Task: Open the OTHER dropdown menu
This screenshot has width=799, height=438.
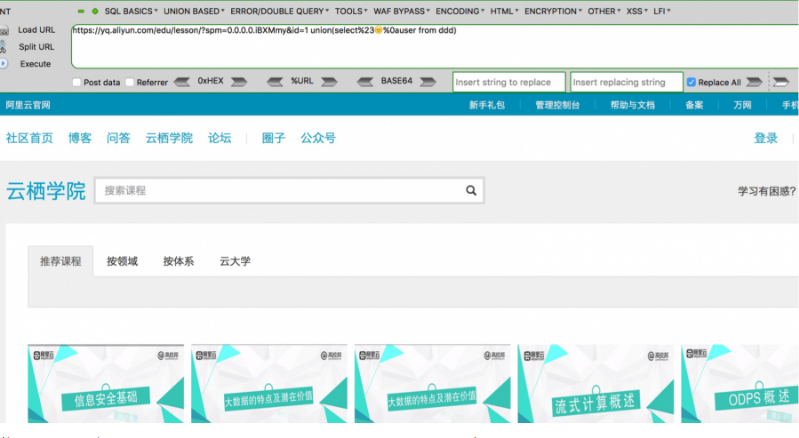Action: tap(604, 11)
